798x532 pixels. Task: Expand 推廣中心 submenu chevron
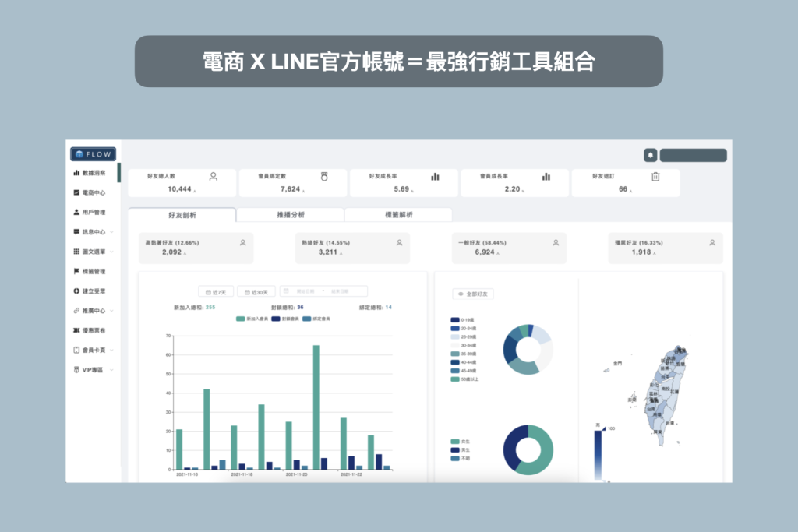click(111, 311)
